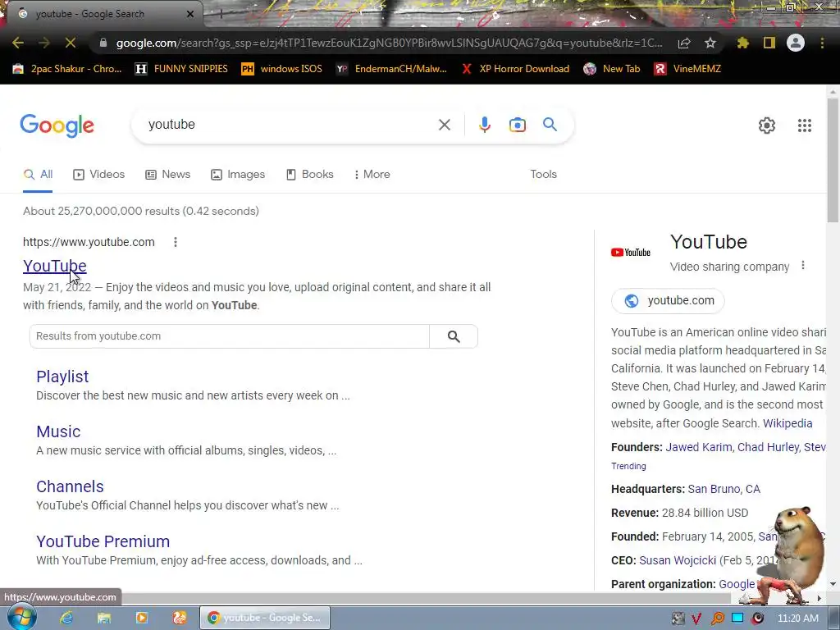Open the XP Horror Download bookmark
The height and width of the screenshot is (630, 840).
point(515,69)
